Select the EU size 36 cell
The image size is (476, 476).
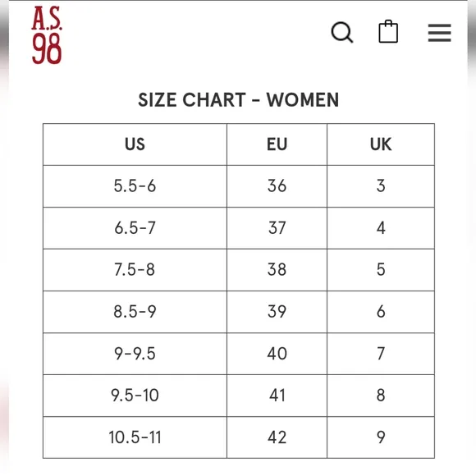pos(277,186)
